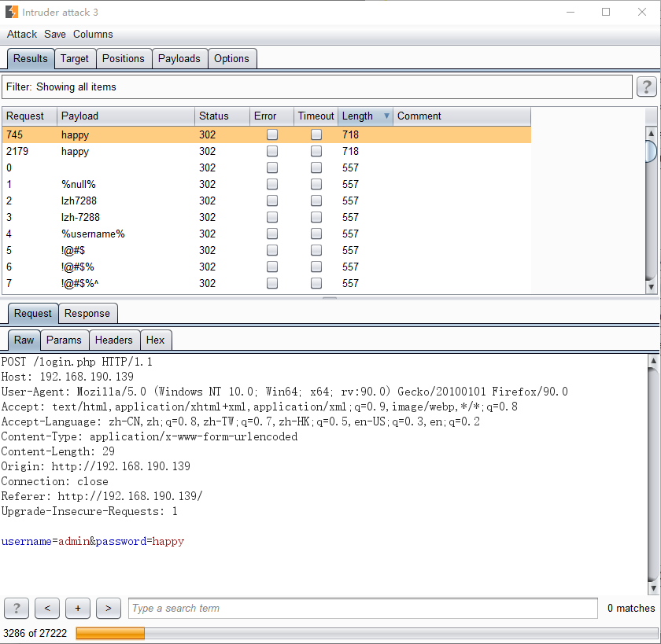The image size is (661, 644).
Task: Select the row with payload lzh-7288
Action: pyautogui.click(x=267, y=217)
